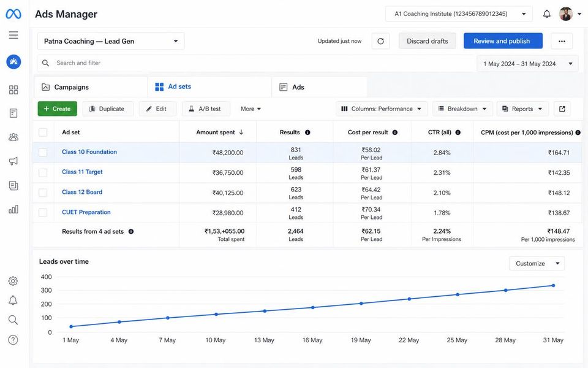Check the CUET Preparation row
Screen dimensions: 588x368
[43, 213]
